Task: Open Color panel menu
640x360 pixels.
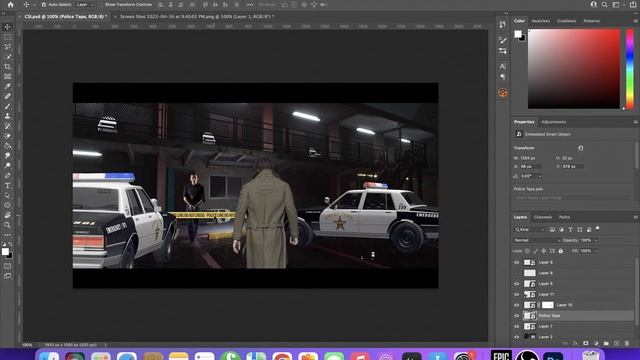Action: click(x=635, y=21)
